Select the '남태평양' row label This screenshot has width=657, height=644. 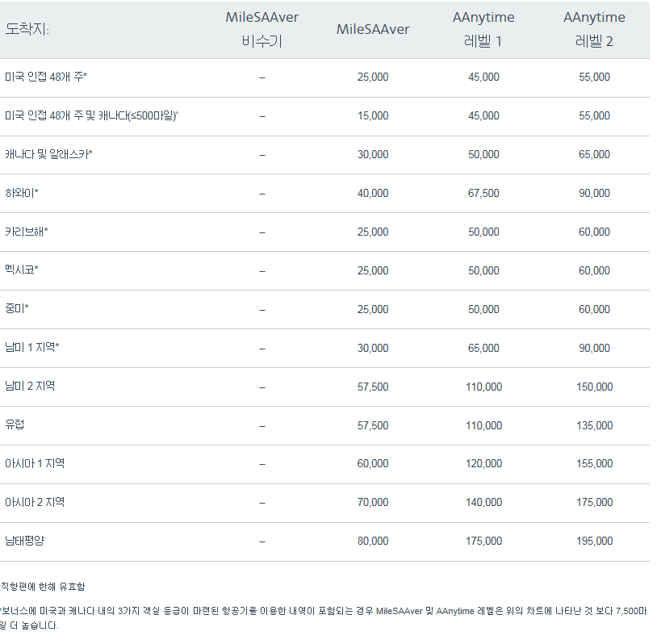tap(25, 542)
